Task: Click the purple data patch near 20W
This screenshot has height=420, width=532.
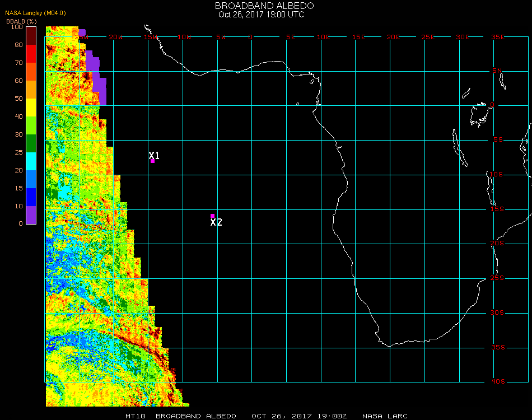Action: pyautogui.click(x=96, y=76)
